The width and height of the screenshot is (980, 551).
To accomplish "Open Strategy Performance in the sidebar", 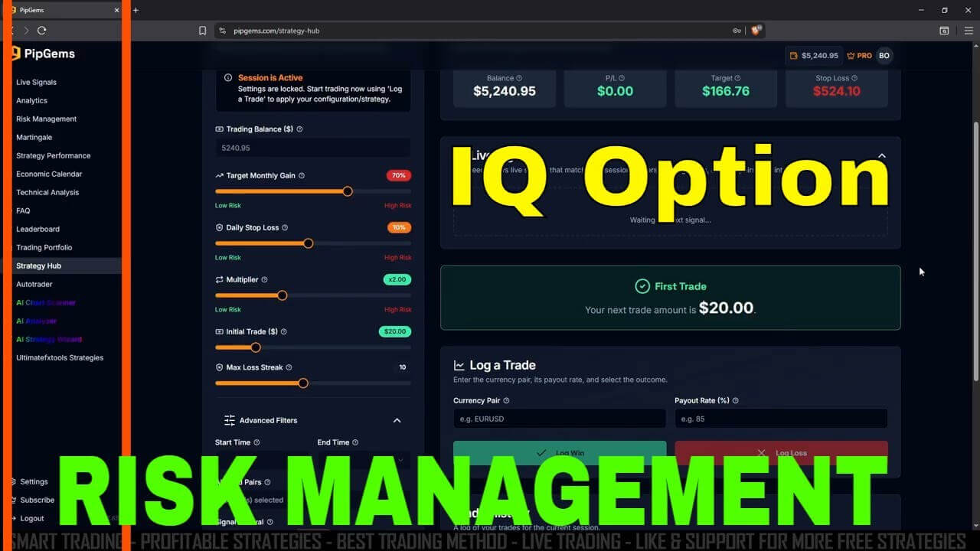I will 53,155.
